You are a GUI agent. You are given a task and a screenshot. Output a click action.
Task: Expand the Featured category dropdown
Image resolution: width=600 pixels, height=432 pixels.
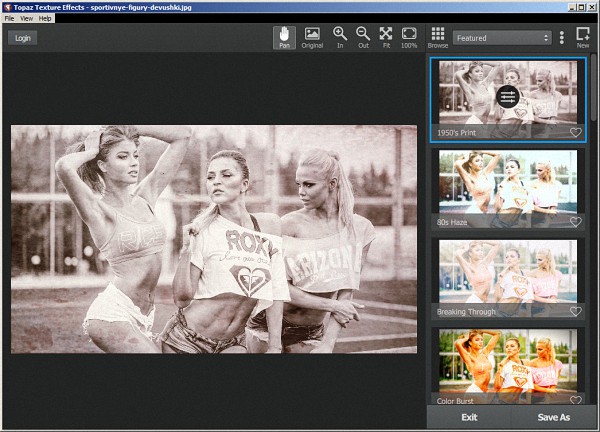pyautogui.click(x=502, y=38)
